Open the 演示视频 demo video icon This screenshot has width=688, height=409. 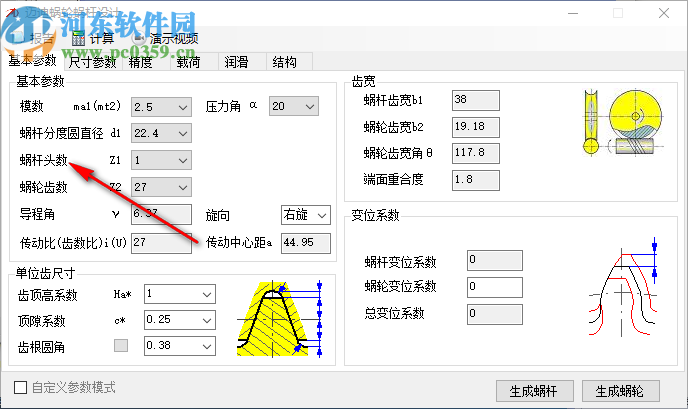pos(139,39)
